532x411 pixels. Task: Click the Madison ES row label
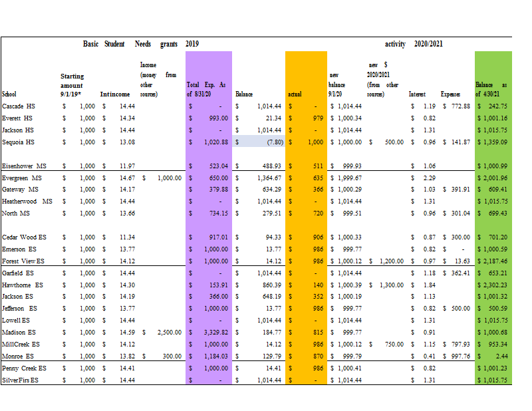point(19,333)
